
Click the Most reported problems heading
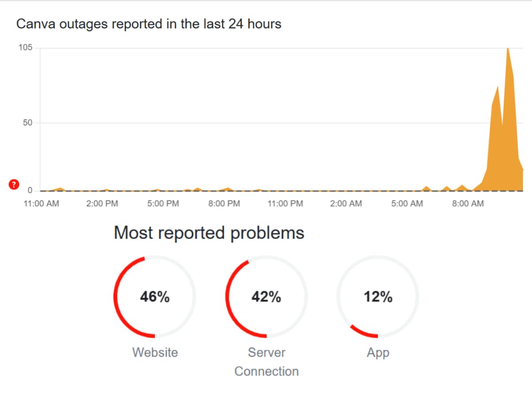click(209, 233)
